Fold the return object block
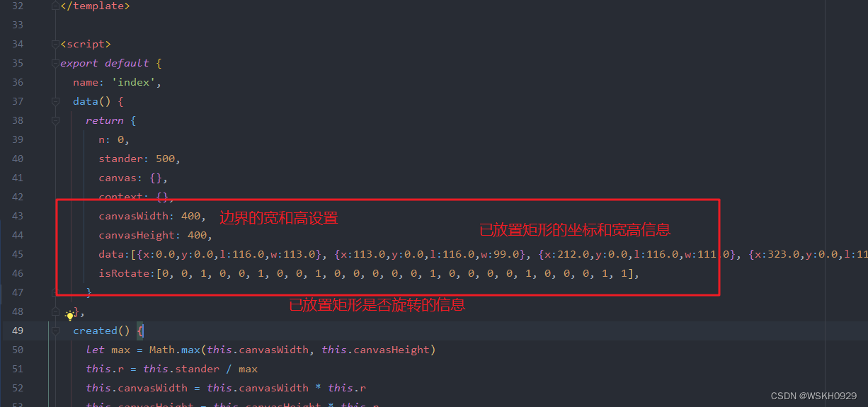This screenshot has width=868, height=407. click(56, 120)
